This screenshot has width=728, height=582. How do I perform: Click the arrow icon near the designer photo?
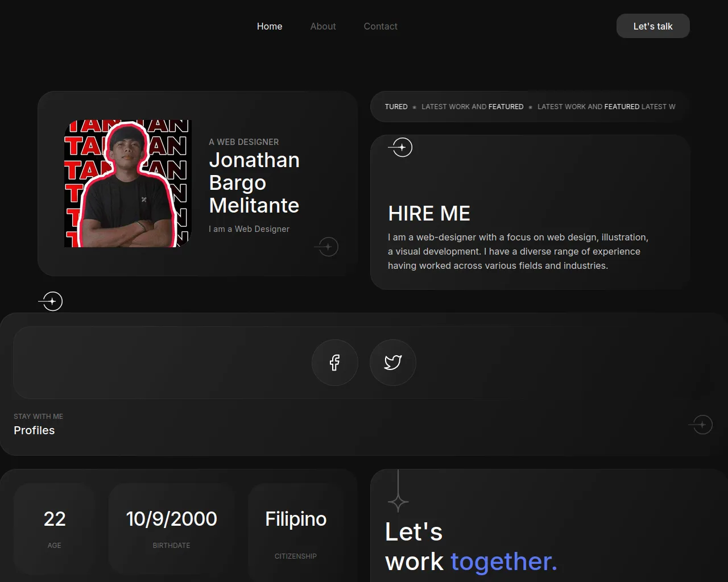[x=326, y=247]
